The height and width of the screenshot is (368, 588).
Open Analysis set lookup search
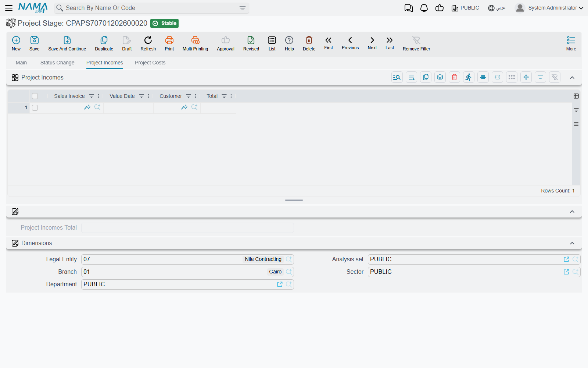click(x=576, y=259)
